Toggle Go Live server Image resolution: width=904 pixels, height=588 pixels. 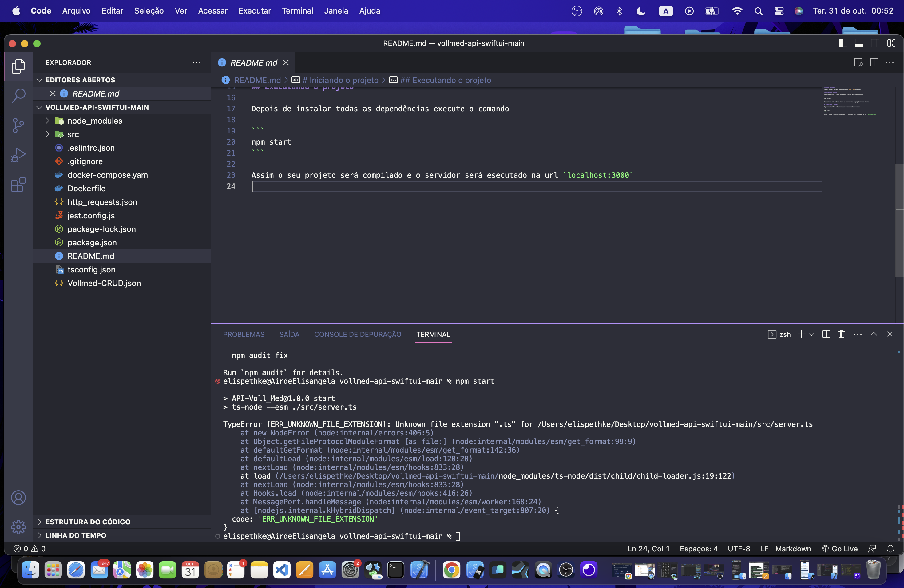point(839,549)
